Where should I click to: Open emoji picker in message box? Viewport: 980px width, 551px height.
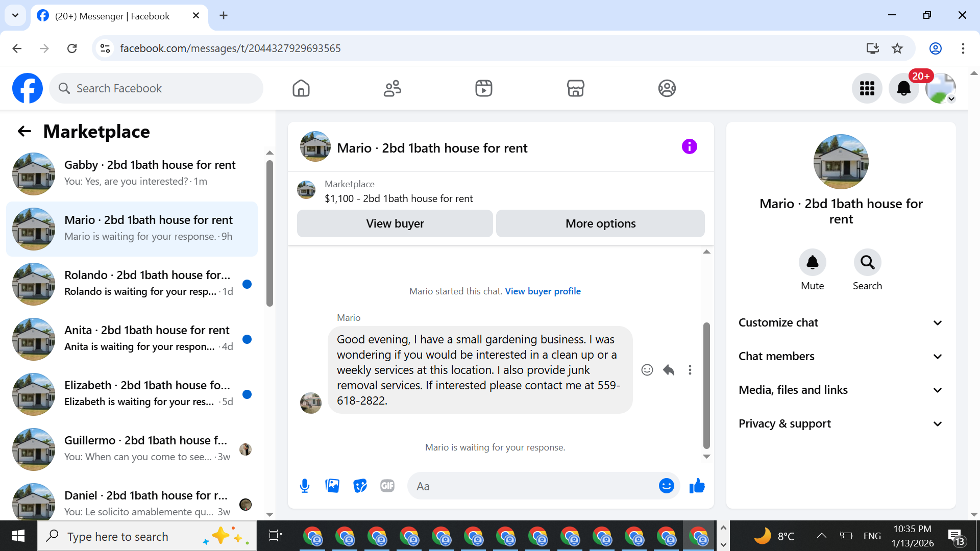666,486
